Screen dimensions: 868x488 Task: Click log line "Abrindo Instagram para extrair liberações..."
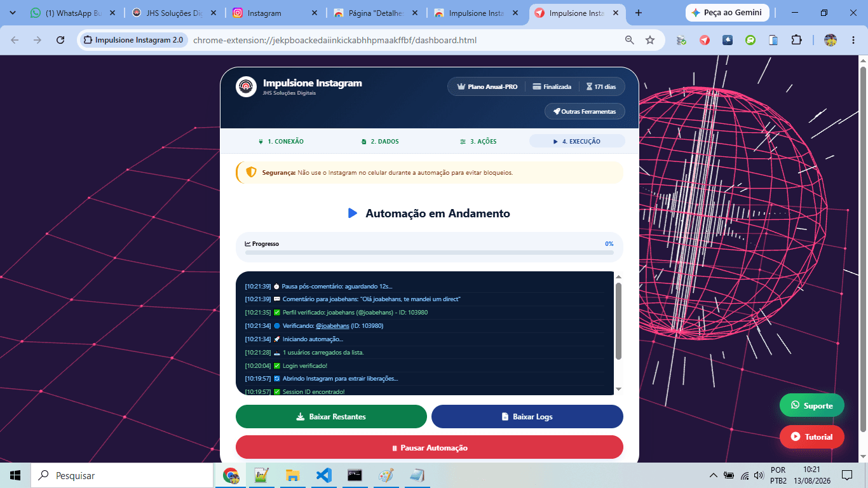pyautogui.click(x=425, y=379)
